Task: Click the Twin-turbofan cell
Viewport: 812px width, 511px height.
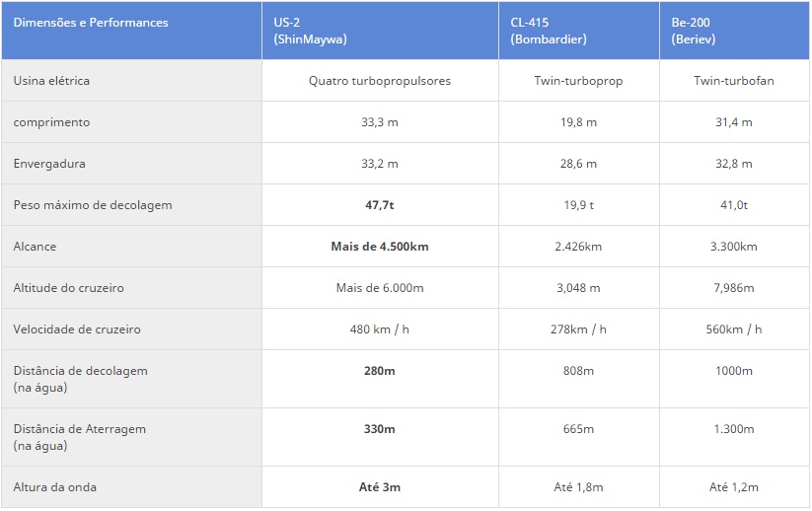Action: [733, 81]
